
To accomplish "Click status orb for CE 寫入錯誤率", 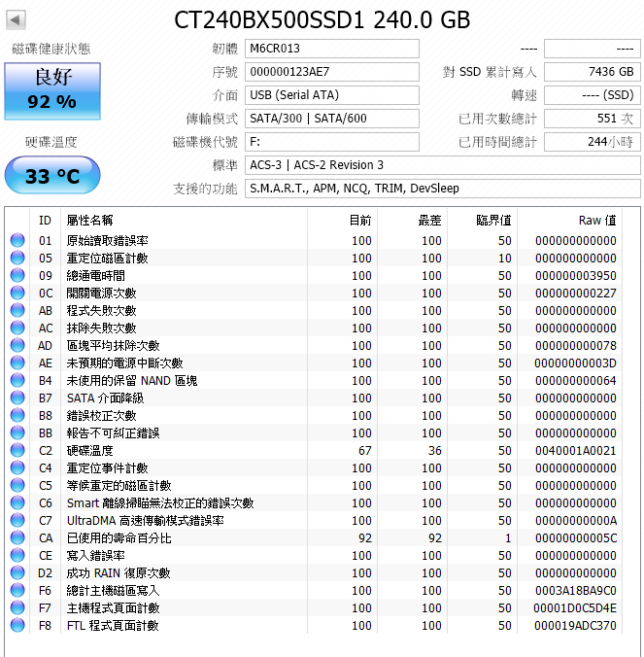I will point(17,555).
